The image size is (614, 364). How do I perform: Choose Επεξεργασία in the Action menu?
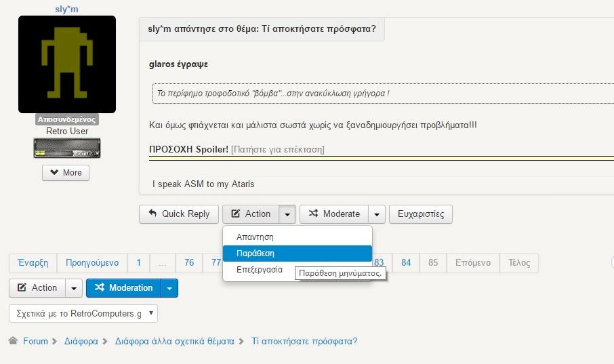click(x=259, y=269)
